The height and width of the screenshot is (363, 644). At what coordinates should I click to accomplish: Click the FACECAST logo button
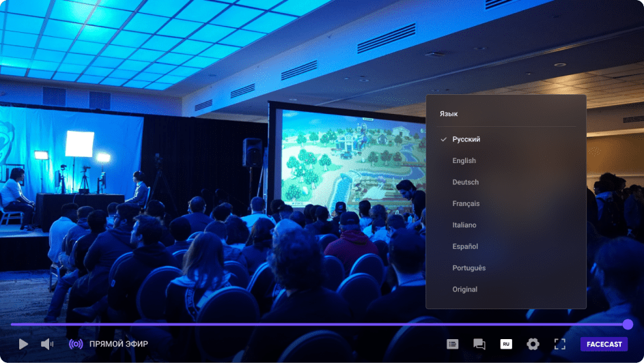(604, 344)
